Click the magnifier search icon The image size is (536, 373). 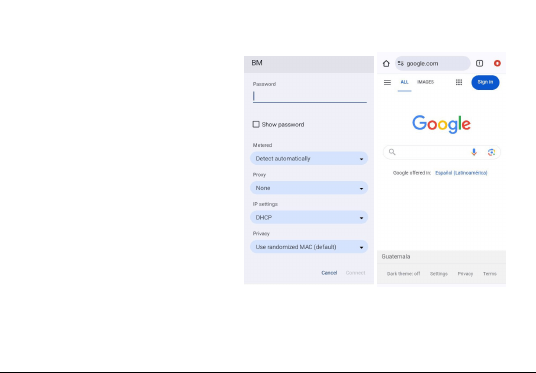pos(392,152)
